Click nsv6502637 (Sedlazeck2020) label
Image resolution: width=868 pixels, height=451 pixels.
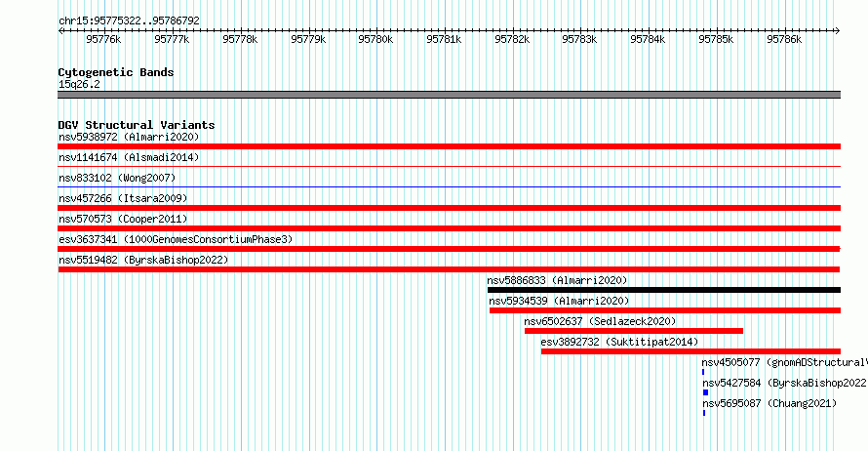pyautogui.click(x=600, y=321)
